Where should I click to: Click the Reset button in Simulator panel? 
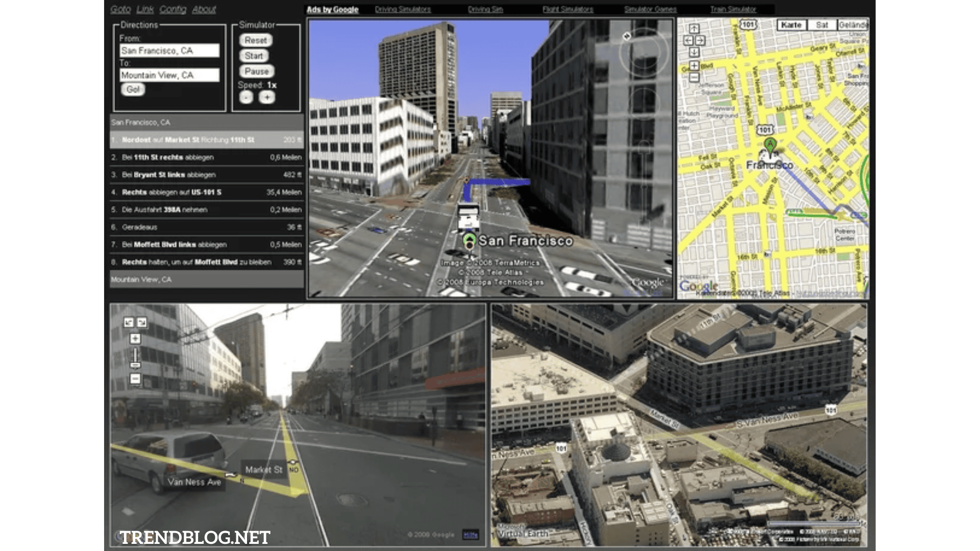pos(256,40)
